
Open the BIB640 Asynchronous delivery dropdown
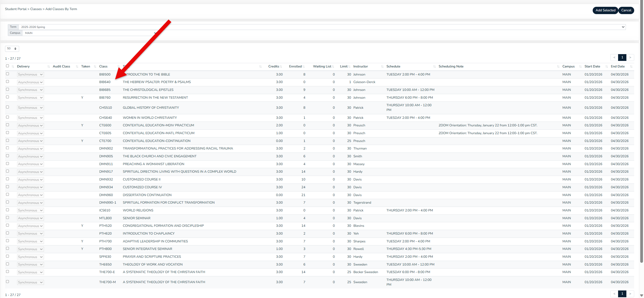point(30,82)
